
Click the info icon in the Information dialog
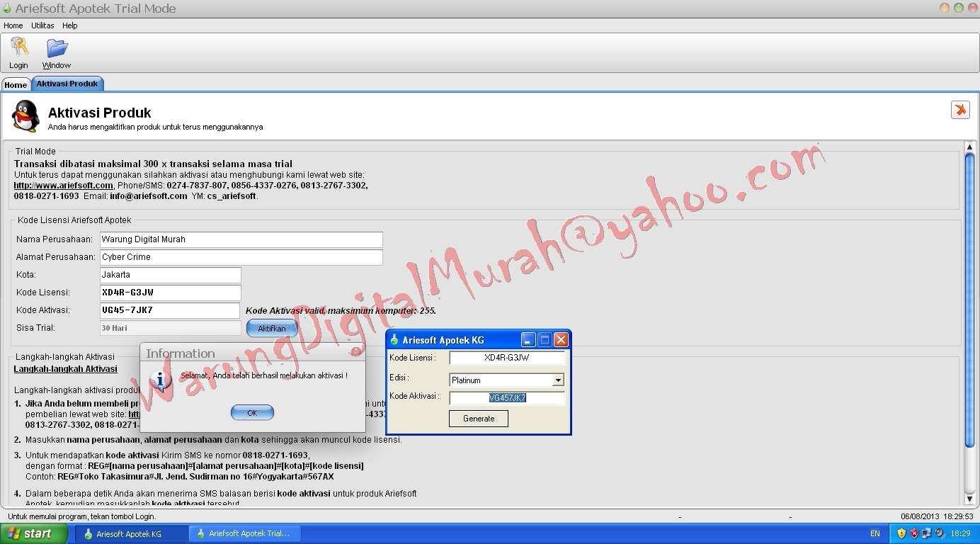161,380
